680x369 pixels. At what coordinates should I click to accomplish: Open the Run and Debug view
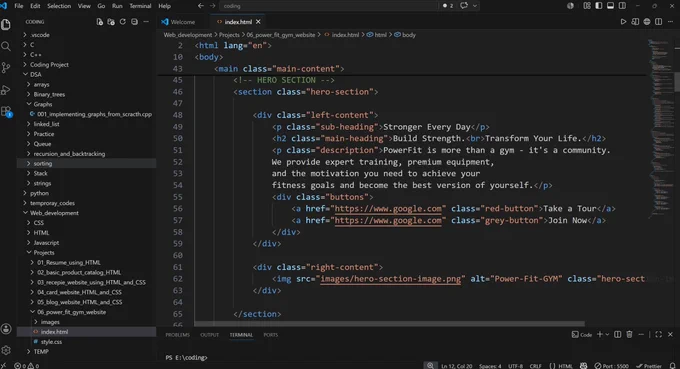click(6, 90)
